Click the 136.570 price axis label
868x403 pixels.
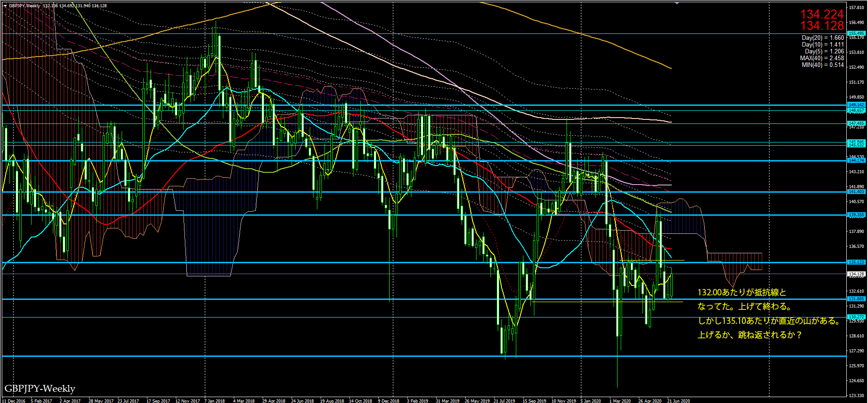pos(857,247)
